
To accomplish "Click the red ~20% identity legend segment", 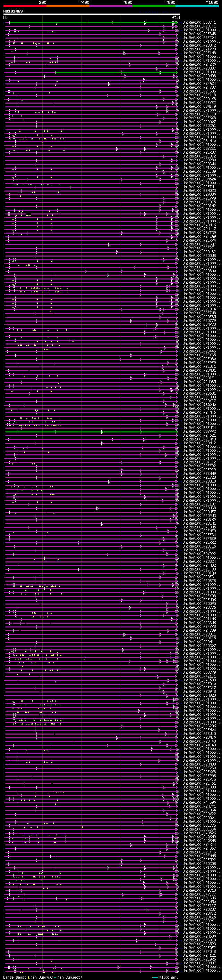I will coord(25,6).
